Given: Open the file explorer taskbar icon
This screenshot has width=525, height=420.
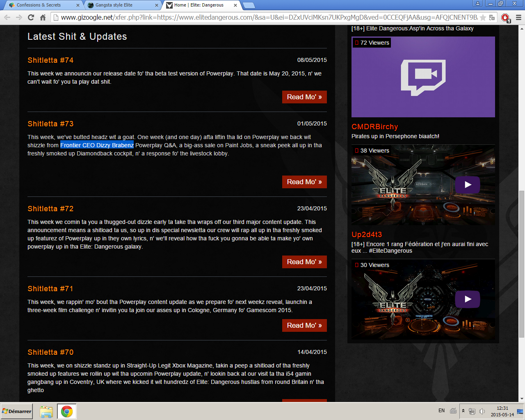Looking at the screenshot, I should pos(46,411).
